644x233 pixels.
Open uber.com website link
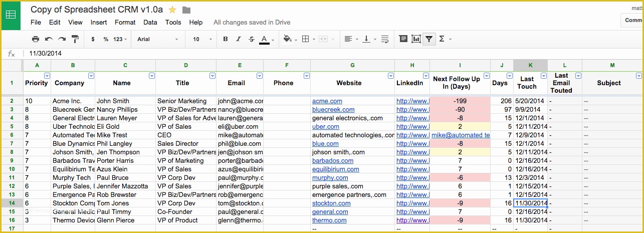(x=325, y=127)
